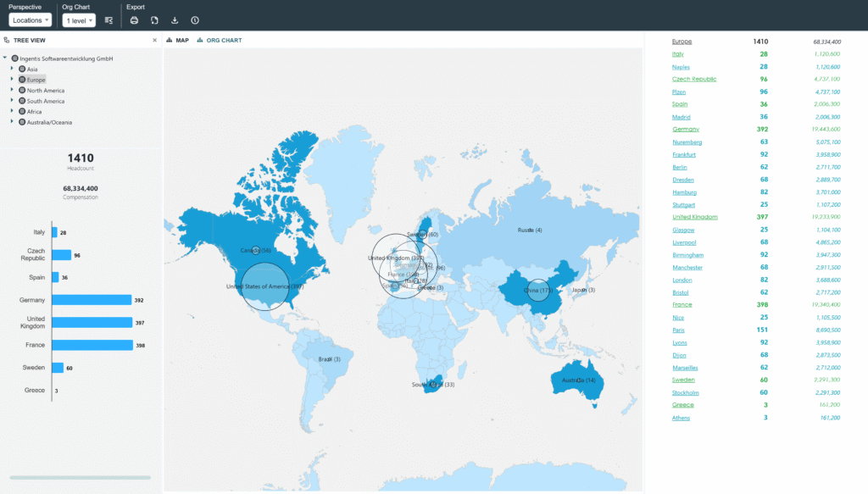Viewport: 868px width, 494px height.
Task: Open the Org Chart 1 level dropdown
Action: click(x=79, y=20)
